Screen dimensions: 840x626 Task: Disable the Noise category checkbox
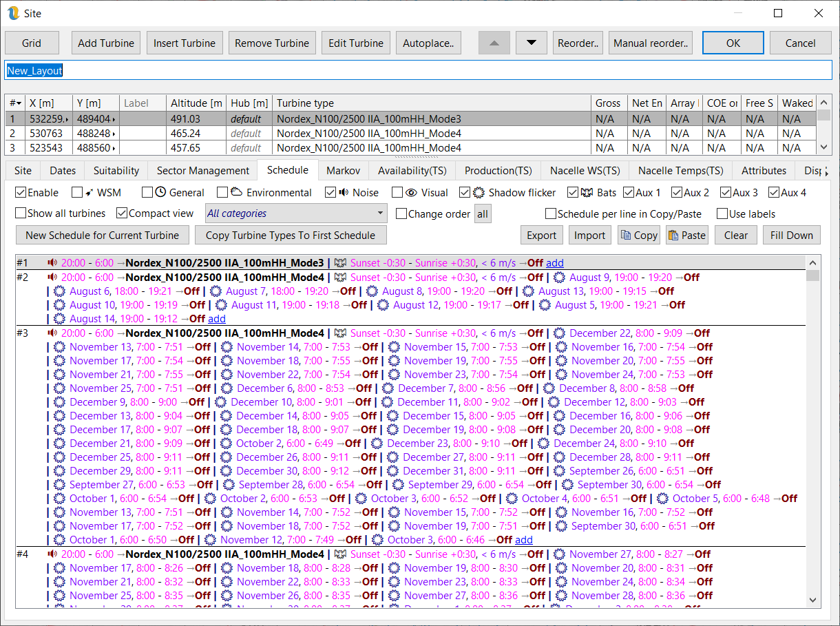pos(330,193)
